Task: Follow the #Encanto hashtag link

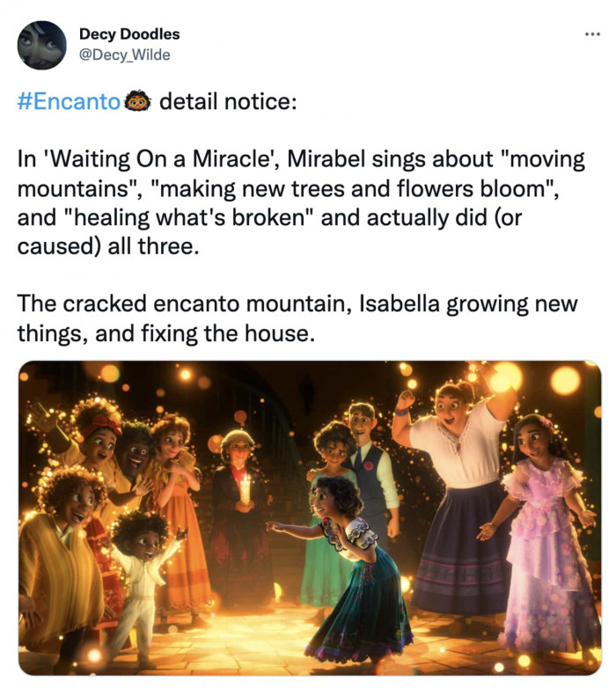Action: [69, 101]
